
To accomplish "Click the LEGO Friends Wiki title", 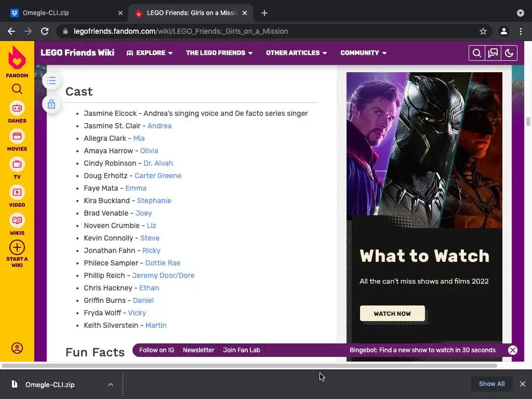I will (77, 52).
